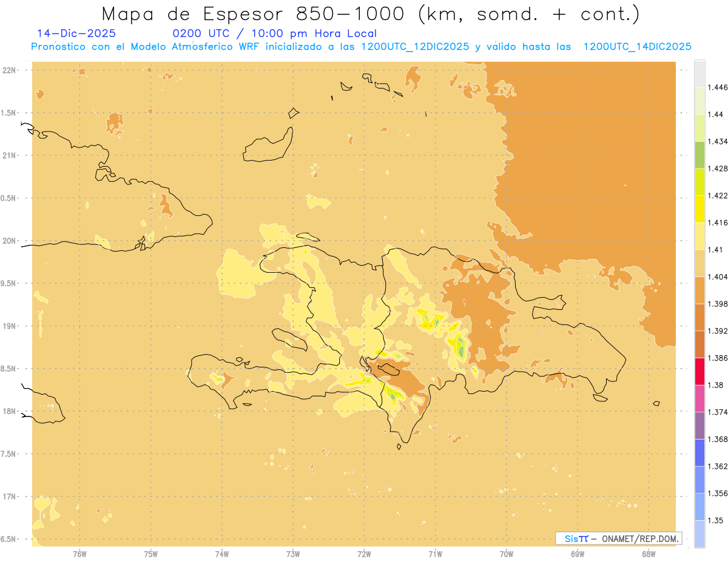This screenshot has height=562, width=728.
Task: Click the purple 1.368–1.374 legend swatch
Action: (x=699, y=426)
